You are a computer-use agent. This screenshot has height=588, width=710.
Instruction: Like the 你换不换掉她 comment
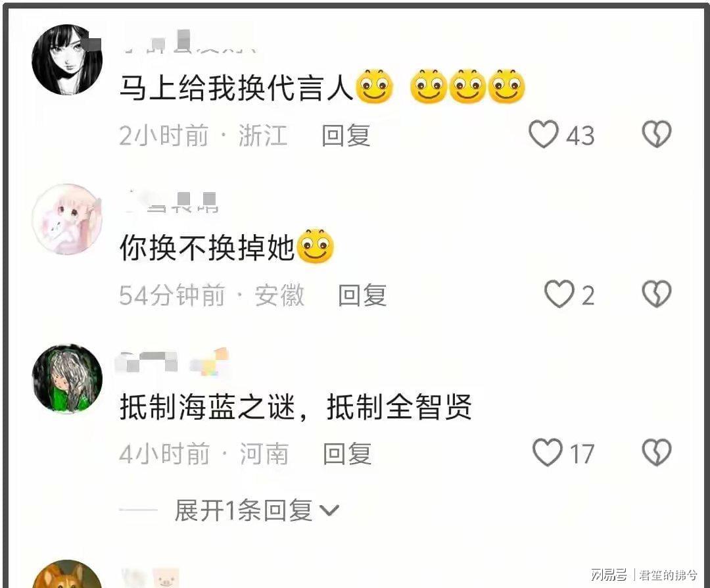pyautogui.click(x=559, y=294)
